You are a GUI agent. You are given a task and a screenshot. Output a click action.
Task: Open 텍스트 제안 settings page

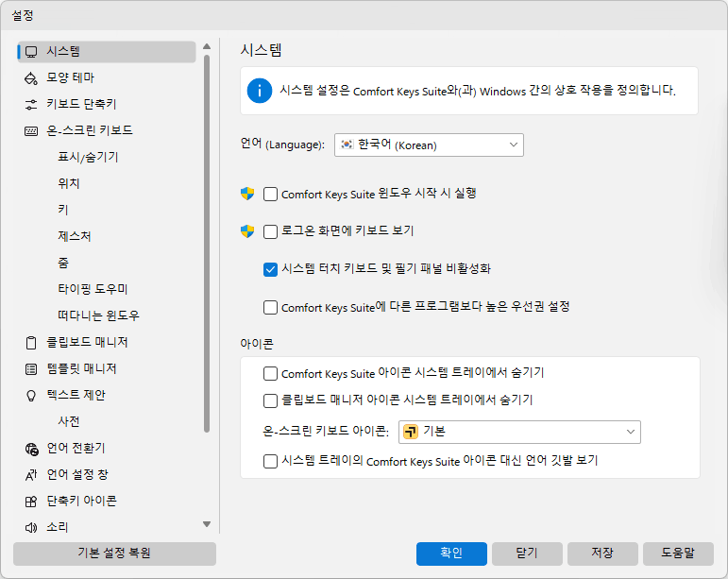tap(76, 395)
